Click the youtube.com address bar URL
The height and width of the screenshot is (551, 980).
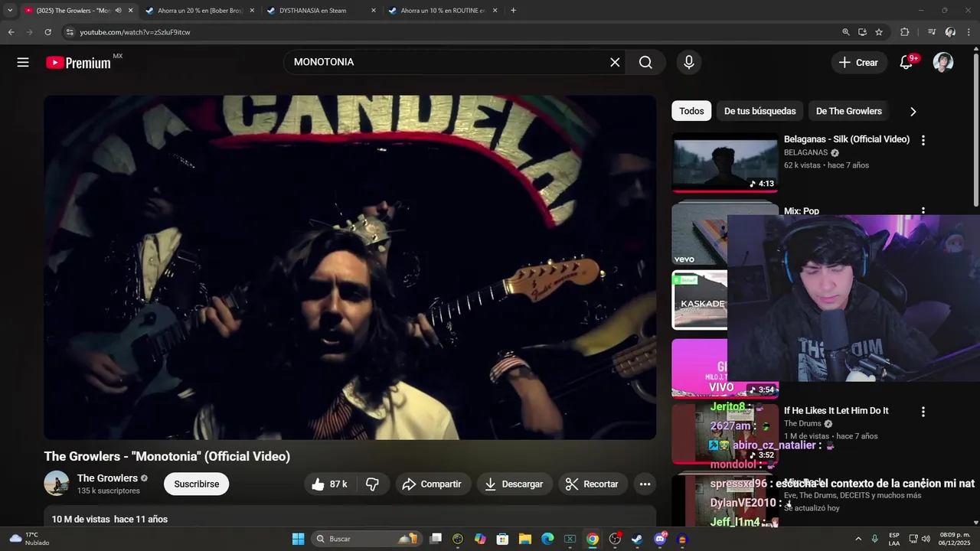(x=135, y=32)
